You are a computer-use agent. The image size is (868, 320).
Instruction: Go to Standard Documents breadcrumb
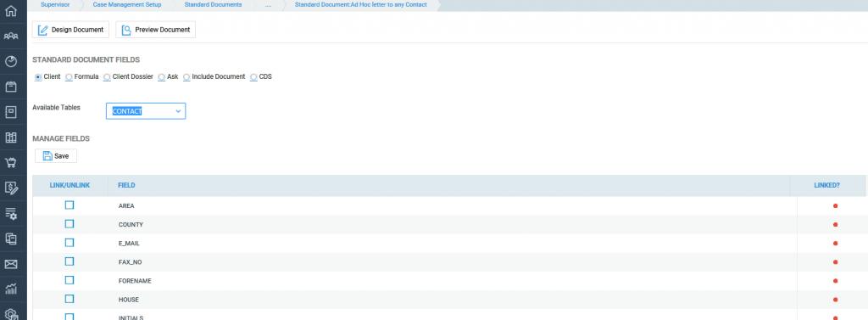[x=213, y=4]
